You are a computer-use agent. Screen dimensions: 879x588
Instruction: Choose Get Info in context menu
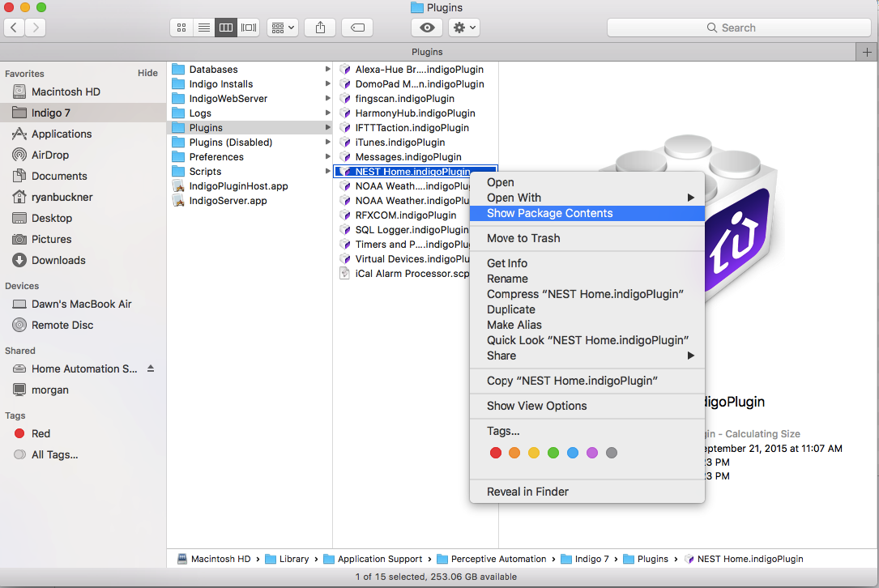point(587,263)
